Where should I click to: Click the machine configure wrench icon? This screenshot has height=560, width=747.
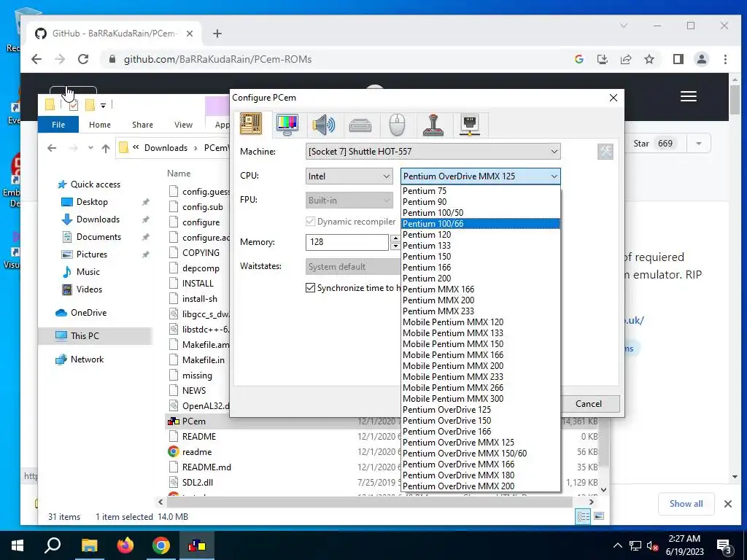point(605,152)
